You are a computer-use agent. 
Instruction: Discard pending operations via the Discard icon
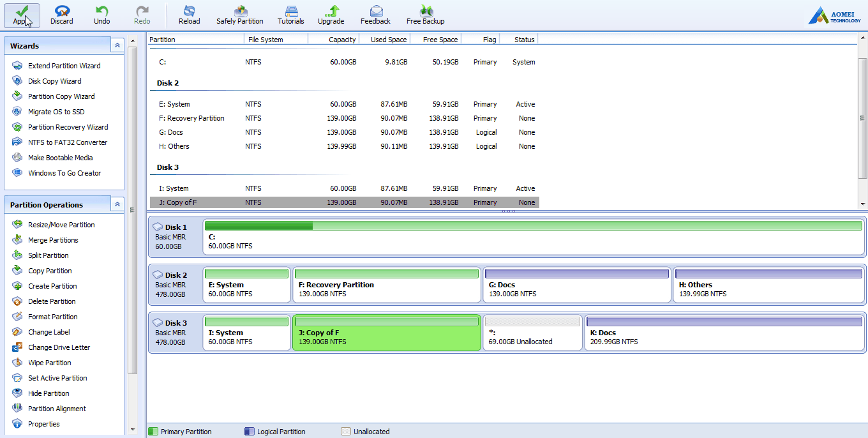[x=62, y=14]
